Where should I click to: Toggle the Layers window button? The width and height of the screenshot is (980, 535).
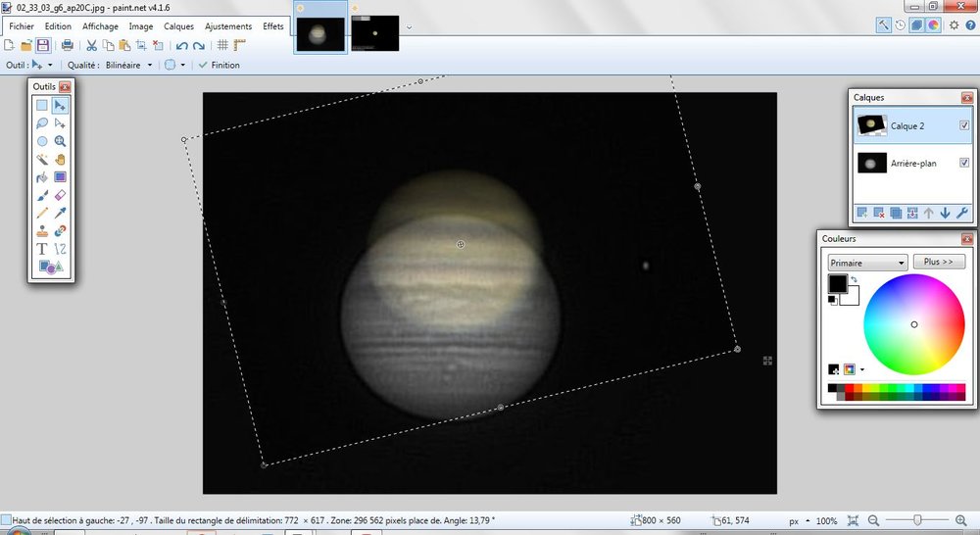916,25
